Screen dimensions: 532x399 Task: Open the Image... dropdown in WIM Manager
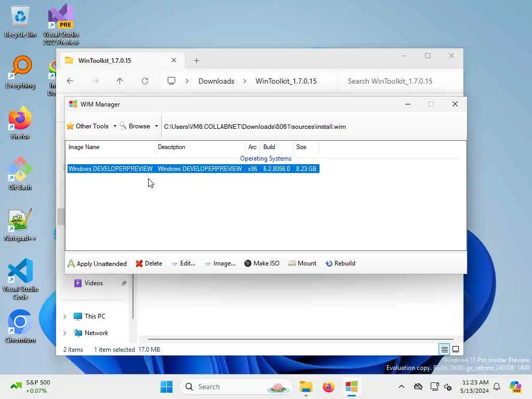tap(220, 263)
